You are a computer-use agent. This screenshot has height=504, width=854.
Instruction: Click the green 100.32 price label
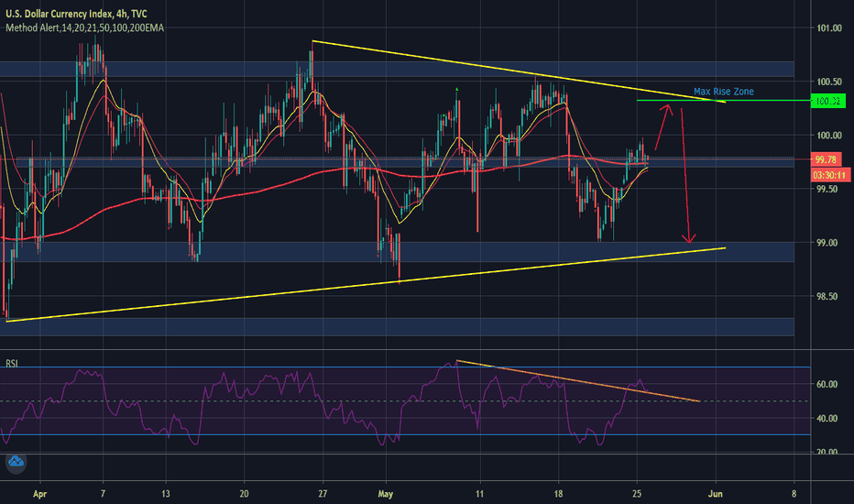pyautogui.click(x=827, y=101)
